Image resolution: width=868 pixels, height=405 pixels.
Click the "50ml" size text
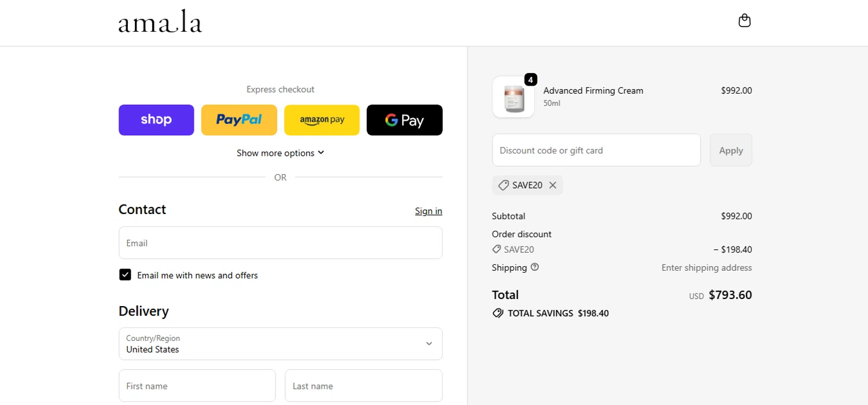pos(551,104)
